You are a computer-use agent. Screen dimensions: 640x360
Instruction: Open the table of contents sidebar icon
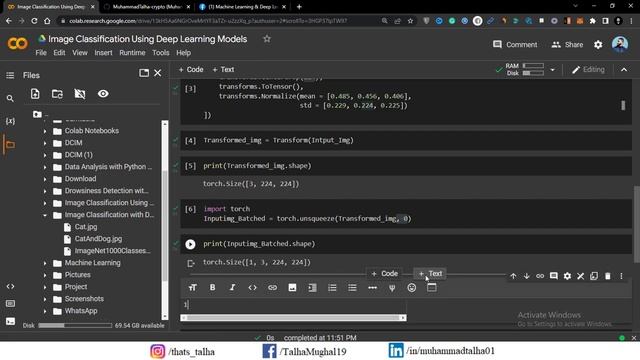point(10,75)
